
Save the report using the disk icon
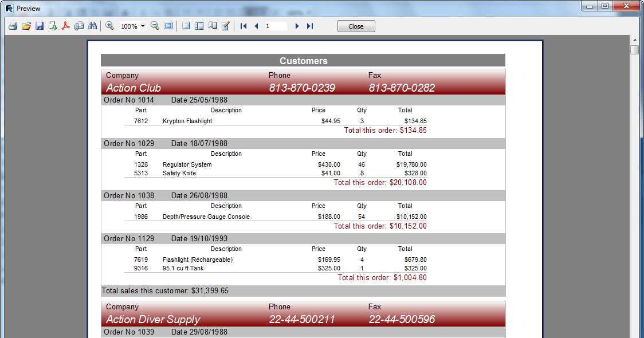pos(40,26)
